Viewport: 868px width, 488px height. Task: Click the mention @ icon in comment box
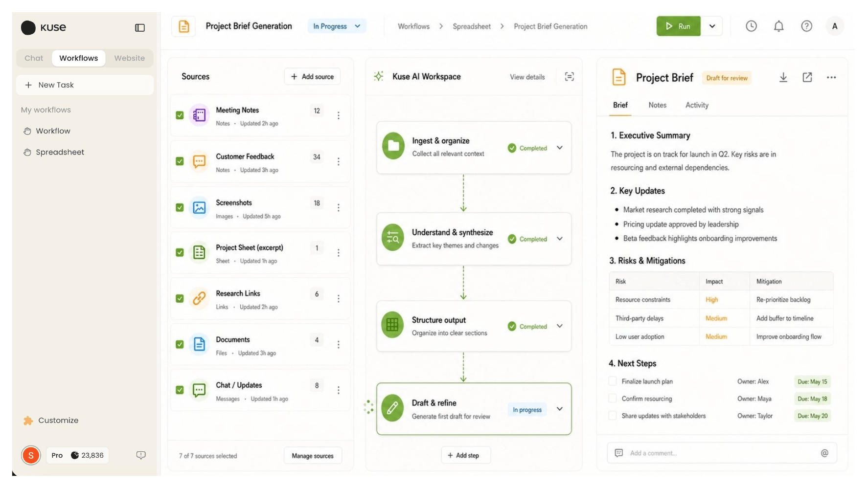824,453
